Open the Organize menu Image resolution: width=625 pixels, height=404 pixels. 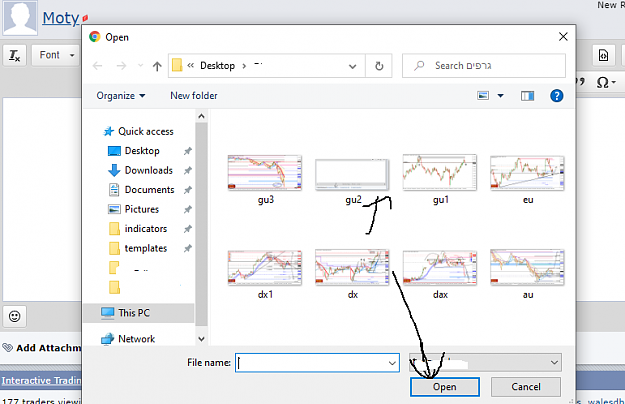121,96
